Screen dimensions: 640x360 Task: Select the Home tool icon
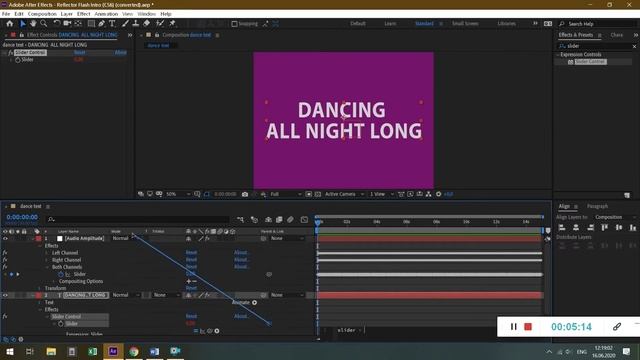(x=10, y=24)
